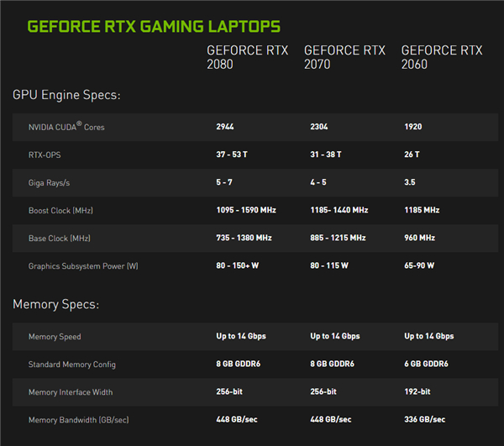
Task: Click the RTX-OPS value 37 - 53 T
Action: 232,155
